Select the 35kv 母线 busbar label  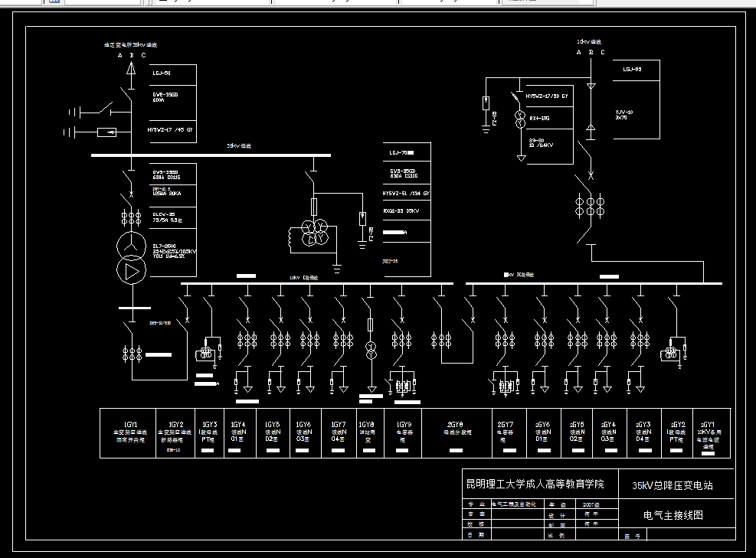click(239, 145)
